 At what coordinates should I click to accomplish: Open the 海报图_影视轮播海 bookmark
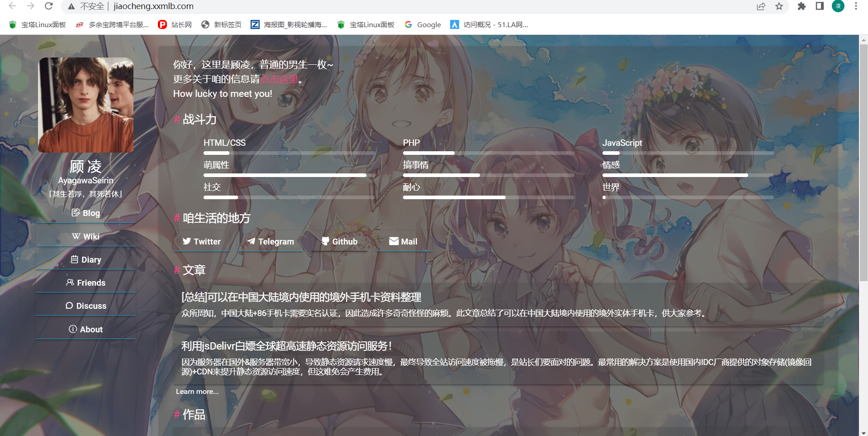[289, 24]
